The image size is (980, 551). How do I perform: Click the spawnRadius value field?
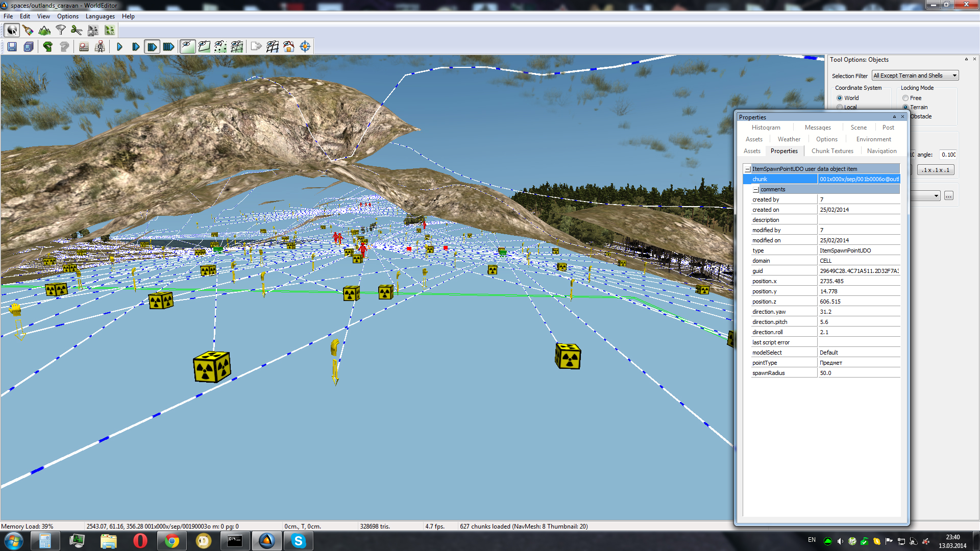(859, 373)
